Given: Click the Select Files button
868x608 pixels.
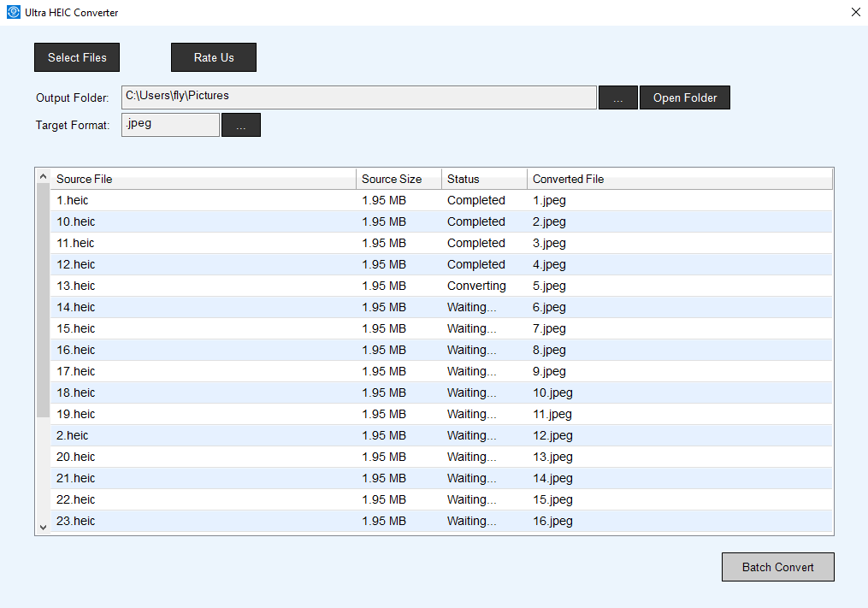Looking at the screenshot, I should 77,57.
